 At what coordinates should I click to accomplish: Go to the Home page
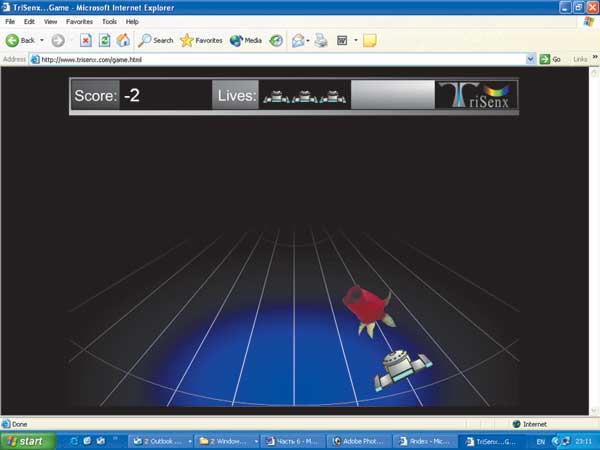coord(122,41)
